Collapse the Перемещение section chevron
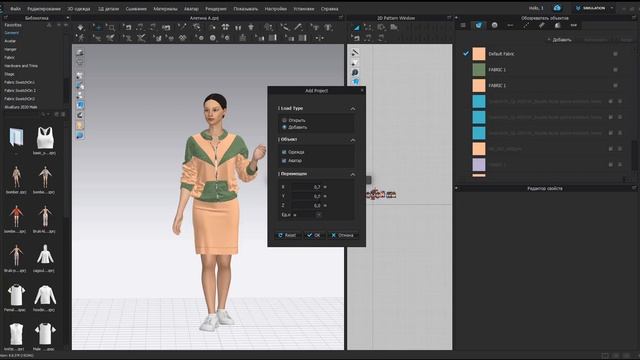 tap(353, 174)
